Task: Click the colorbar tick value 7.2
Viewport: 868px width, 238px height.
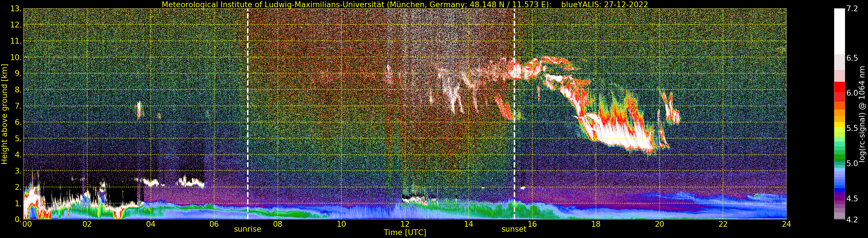Action: click(852, 9)
